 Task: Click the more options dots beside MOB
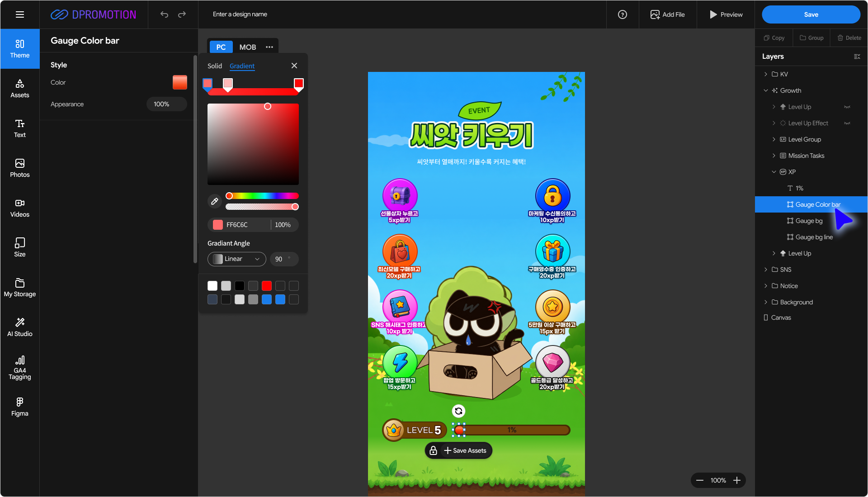coord(269,47)
